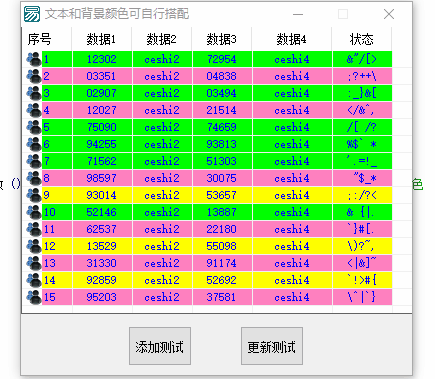Click the user icon in row 11
Screen dimensions: 435x379
[x=34, y=229]
